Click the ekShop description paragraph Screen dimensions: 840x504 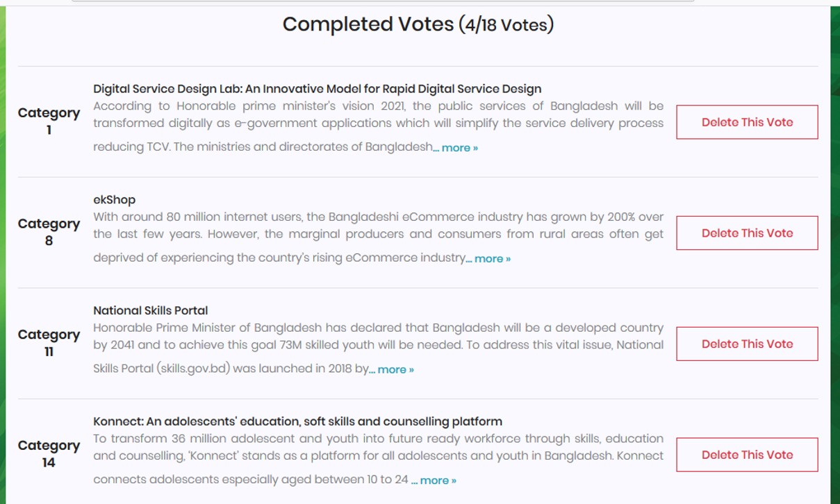378,237
